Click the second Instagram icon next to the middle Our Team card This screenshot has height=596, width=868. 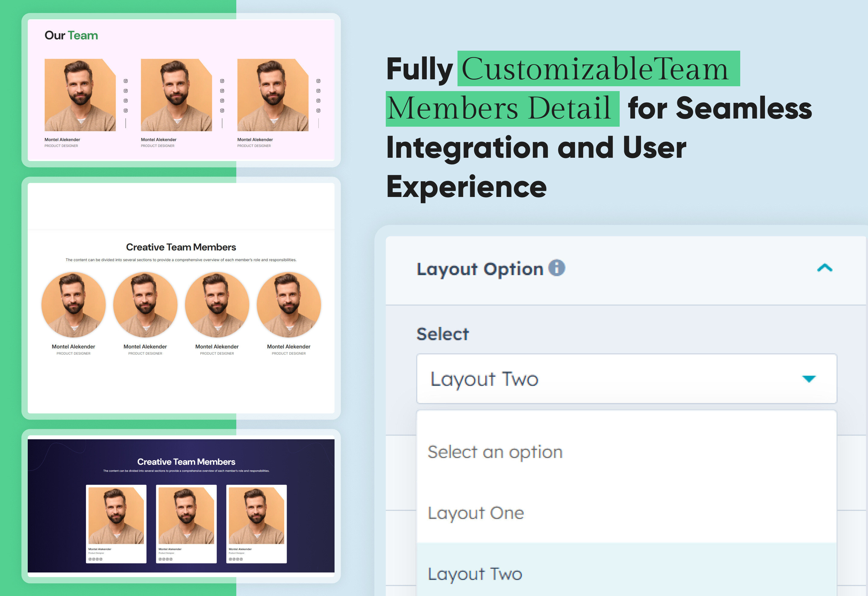[x=222, y=91]
